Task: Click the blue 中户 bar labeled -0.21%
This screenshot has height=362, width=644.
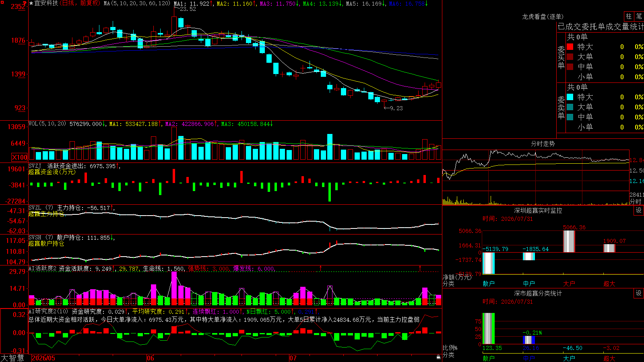Action: click(x=528, y=340)
